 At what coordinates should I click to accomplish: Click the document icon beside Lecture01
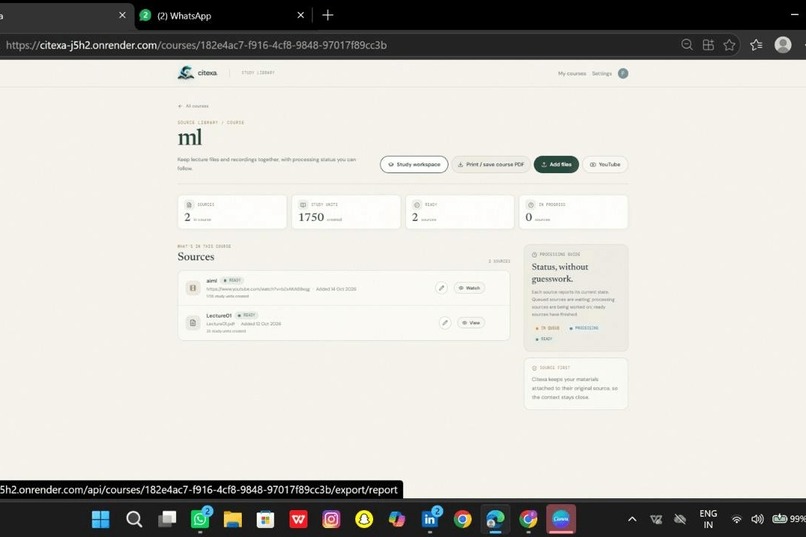pos(193,323)
